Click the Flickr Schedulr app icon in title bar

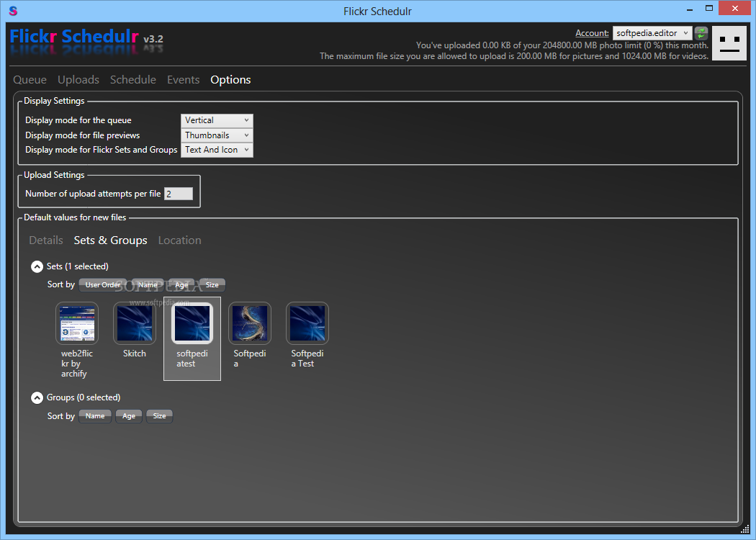pos(13,11)
